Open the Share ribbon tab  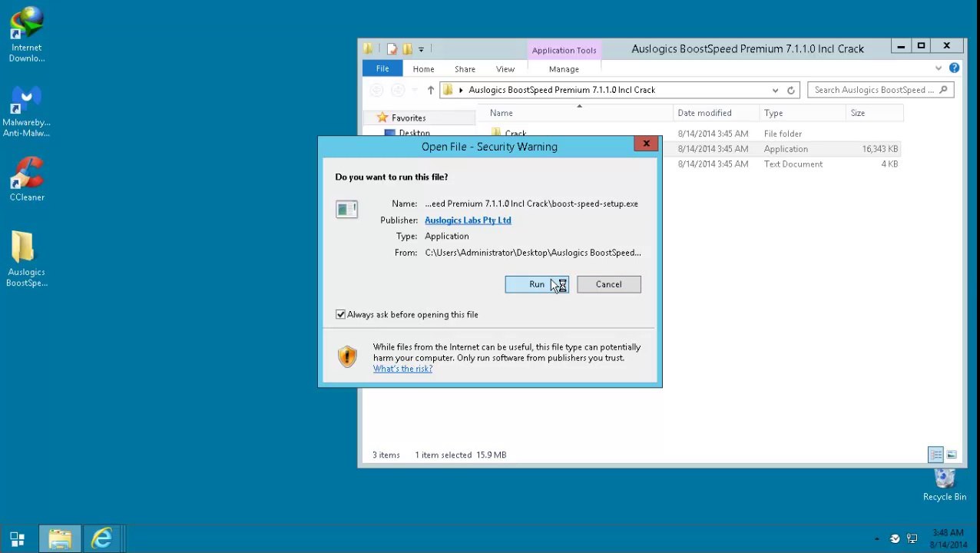tap(465, 69)
